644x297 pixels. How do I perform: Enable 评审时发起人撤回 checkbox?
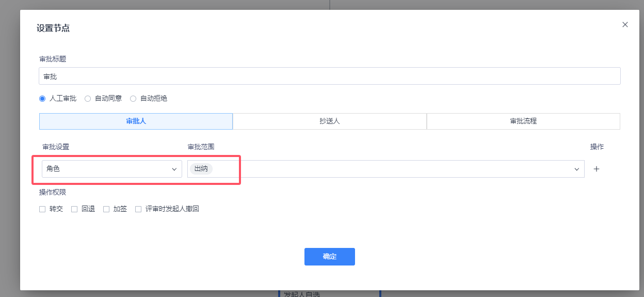point(138,209)
